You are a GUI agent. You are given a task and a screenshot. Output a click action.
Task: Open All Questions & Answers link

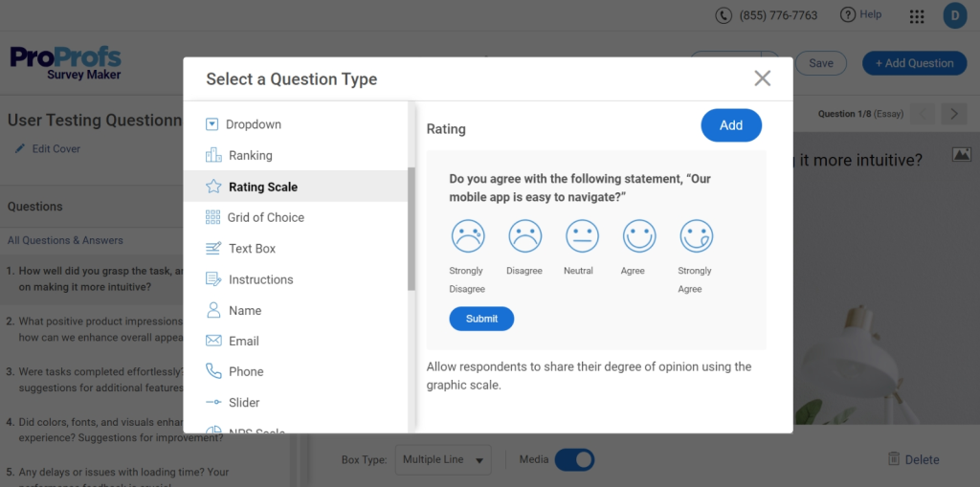(65, 240)
